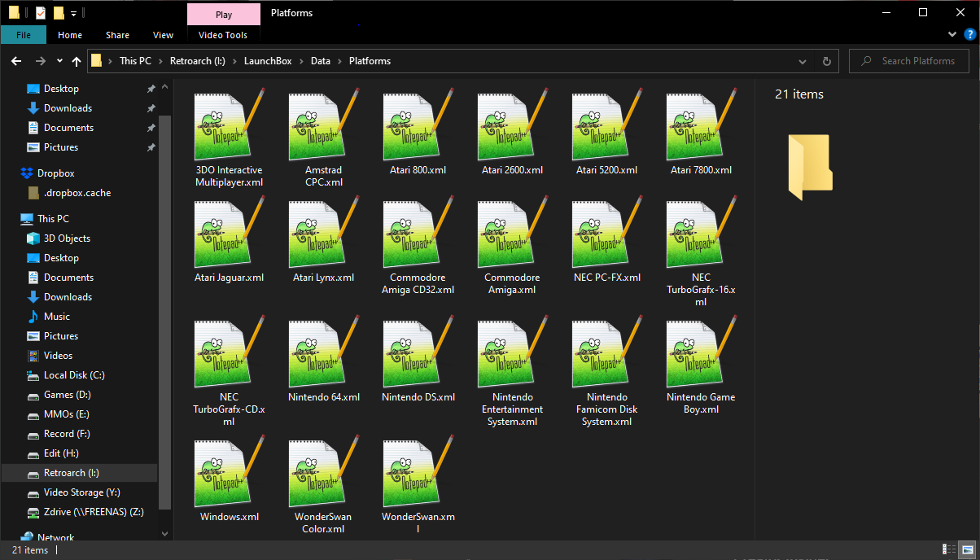Select the NEC PC-FX.xml file icon
Image resolution: width=980 pixels, height=560 pixels.
(606, 231)
